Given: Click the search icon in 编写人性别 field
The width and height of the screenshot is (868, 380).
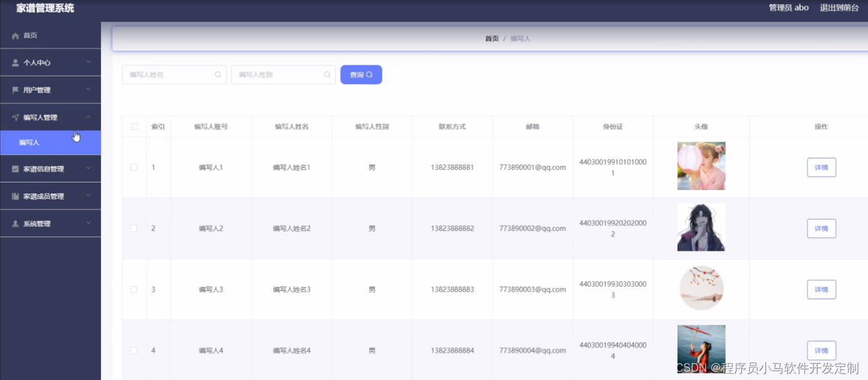Looking at the screenshot, I should (x=327, y=75).
